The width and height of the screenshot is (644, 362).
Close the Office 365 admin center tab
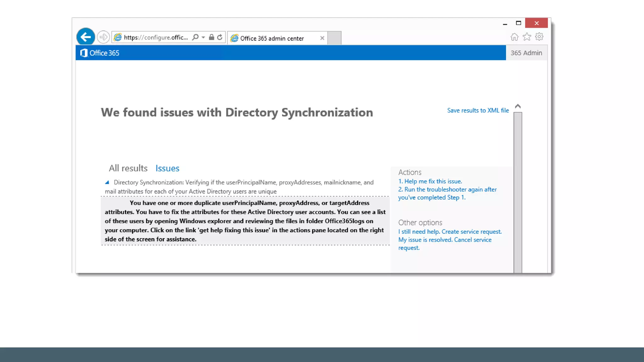click(x=322, y=38)
